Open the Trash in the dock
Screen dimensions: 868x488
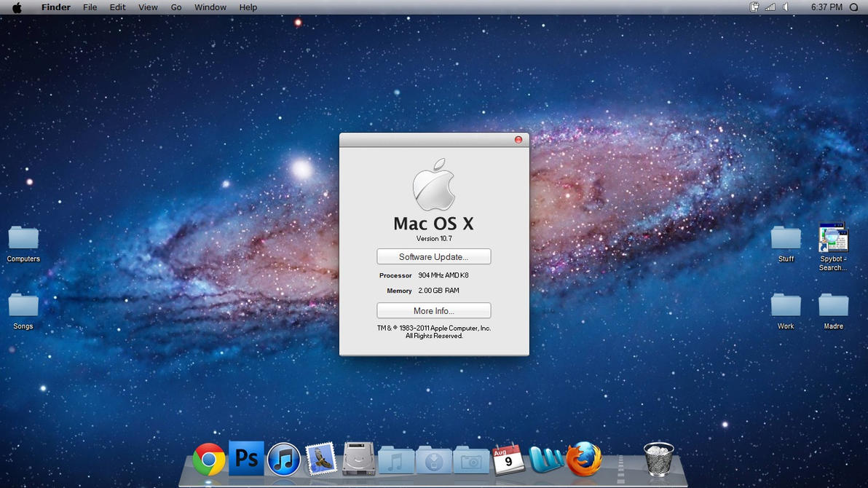pos(658,459)
